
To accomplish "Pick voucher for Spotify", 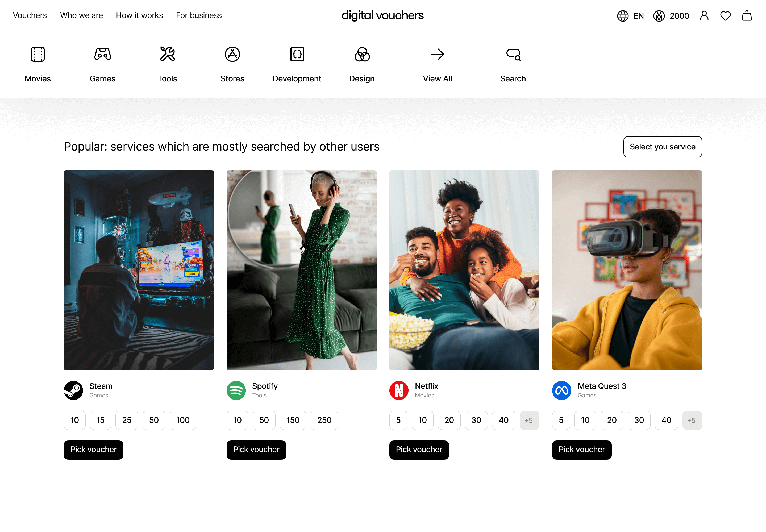I will coord(256,450).
